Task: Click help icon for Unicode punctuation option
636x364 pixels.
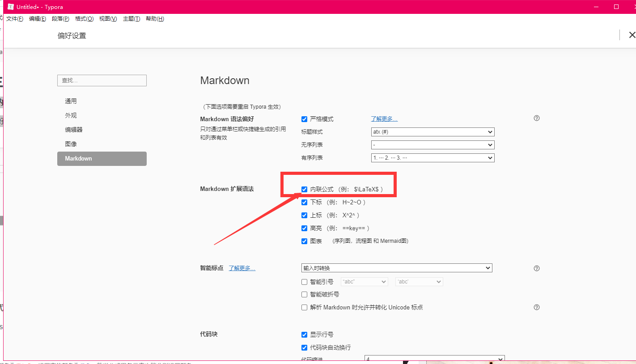Action: [537, 307]
